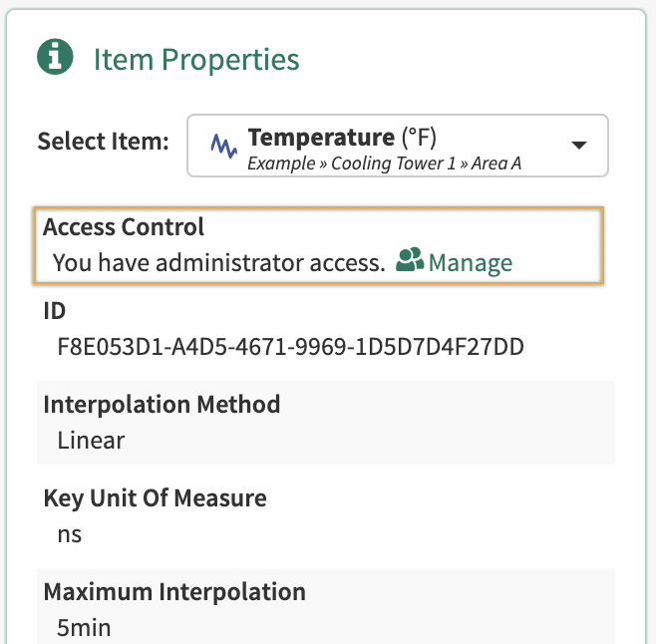Click the Maximum Interpolation label
Viewport: 656px width, 644px height.
tap(174, 591)
